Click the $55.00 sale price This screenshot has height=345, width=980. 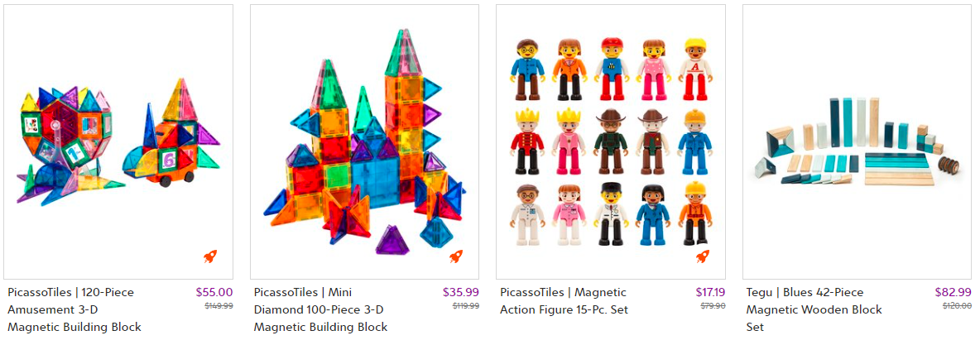(214, 292)
